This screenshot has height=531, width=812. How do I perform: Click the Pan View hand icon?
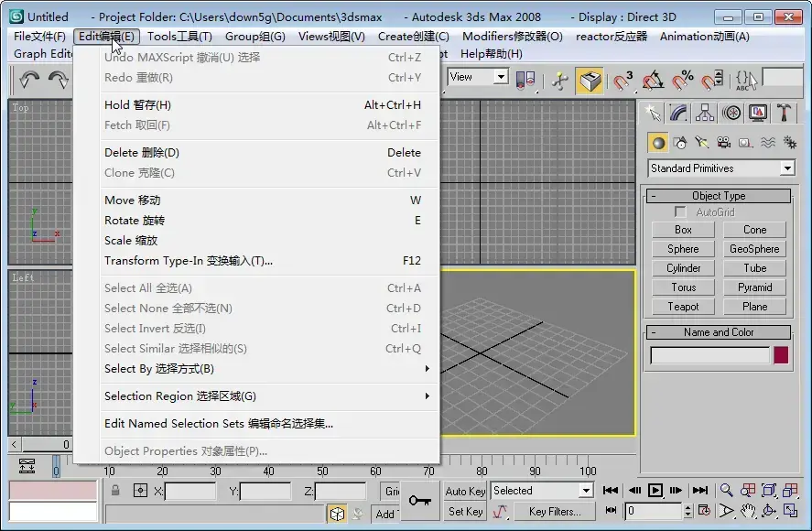(748, 511)
